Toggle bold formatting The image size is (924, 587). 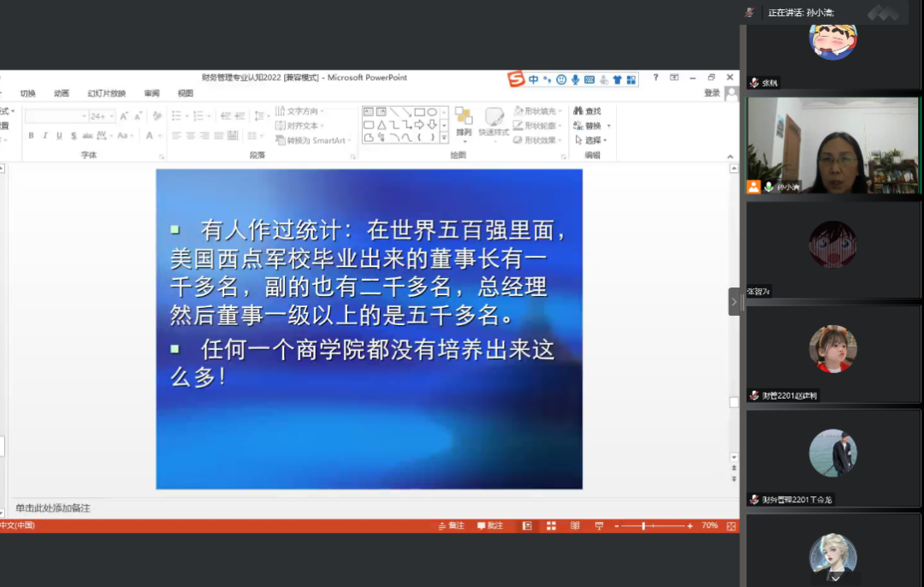click(x=32, y=135)
